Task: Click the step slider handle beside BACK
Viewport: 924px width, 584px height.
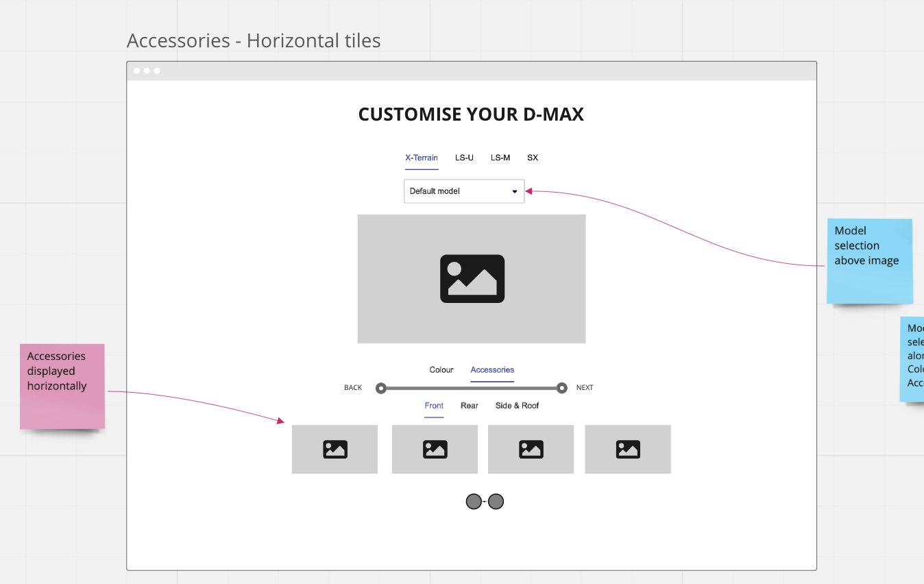Action: click(x=381, y=388)
